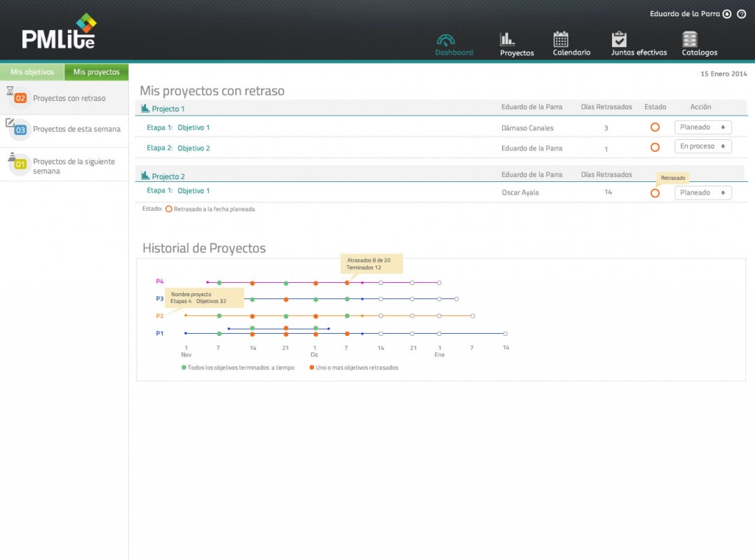Viewport: 755px width, 560px height.
Task: Click the green legend dot for objetivos terminados a tiempo
Action: pyautogui.click(x=184, y=368)
